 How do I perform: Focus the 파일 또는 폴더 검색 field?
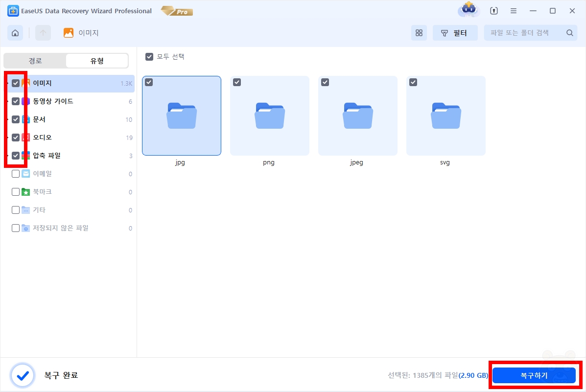(530, 33)
